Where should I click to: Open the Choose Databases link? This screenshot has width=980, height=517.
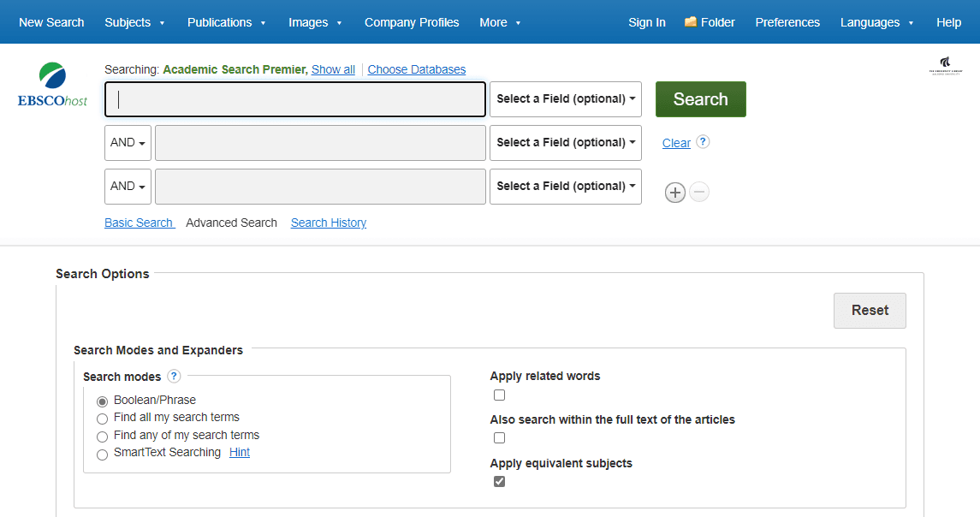417,69
